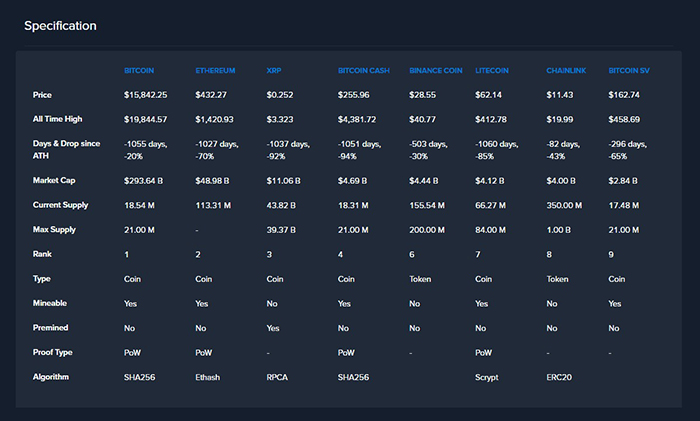This screenshot has width=700, height=421.
Task: Click all time high value $412.78
Action: tap(491, 120)
